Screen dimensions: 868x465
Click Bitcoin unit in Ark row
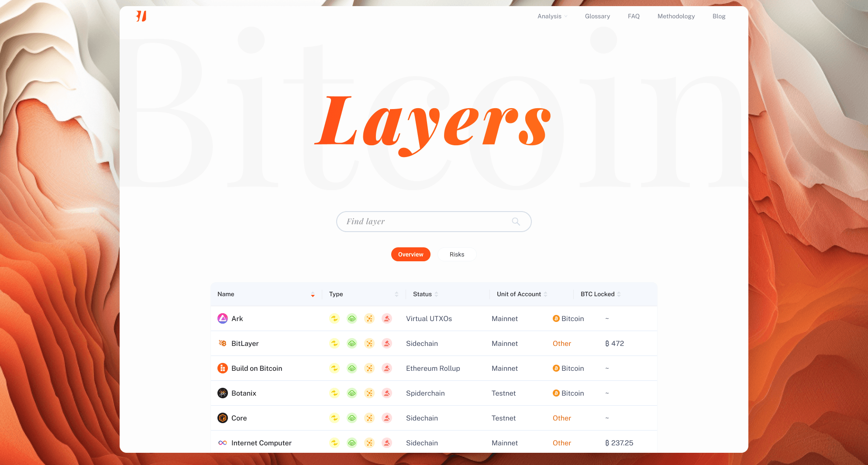(568, 318)
